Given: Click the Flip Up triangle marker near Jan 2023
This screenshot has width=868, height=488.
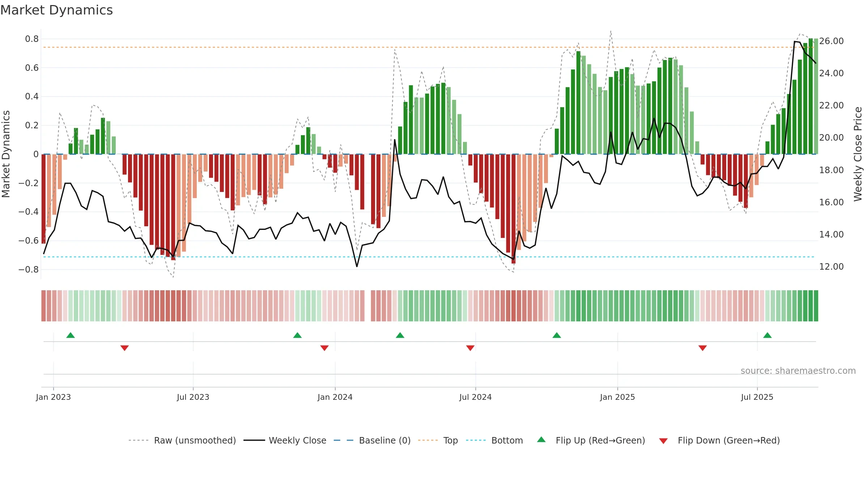Looking at the screenshot, I should click(71, 335).
